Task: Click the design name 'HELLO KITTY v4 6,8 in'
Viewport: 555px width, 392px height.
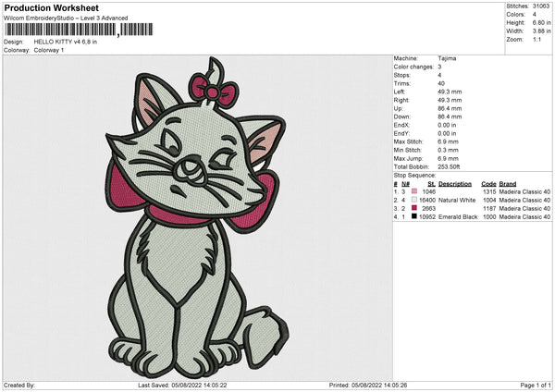Action: (x=66, y=42)
